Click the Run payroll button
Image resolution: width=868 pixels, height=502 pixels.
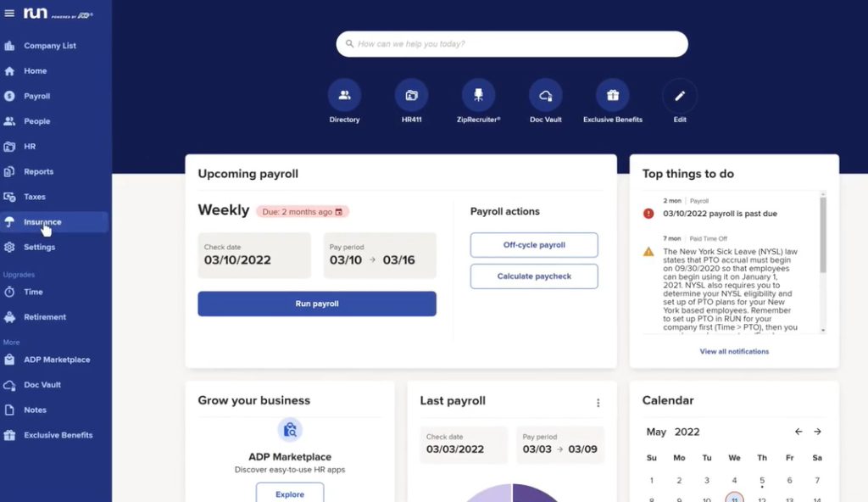point(316,304)
